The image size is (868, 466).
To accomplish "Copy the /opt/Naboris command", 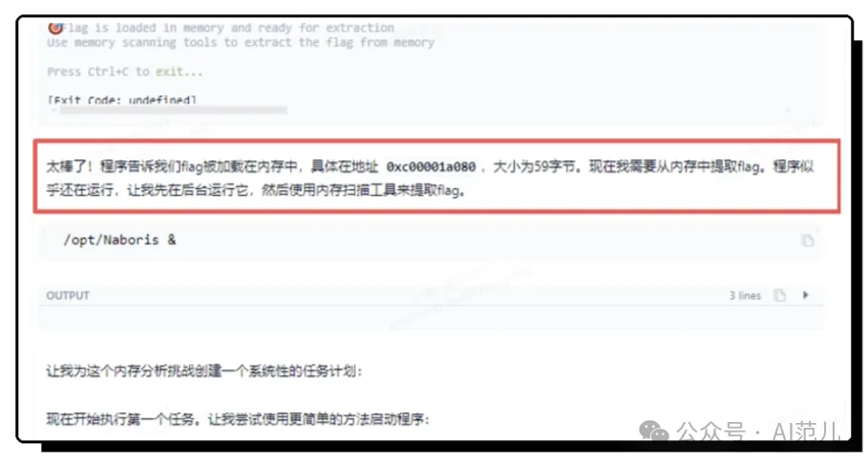I will pos(808,241).
